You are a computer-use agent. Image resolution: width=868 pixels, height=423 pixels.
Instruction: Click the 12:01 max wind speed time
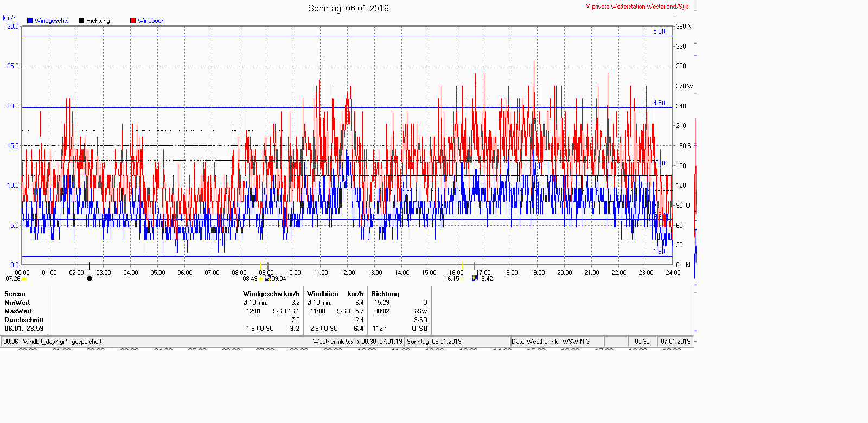[x=253, y=311]
